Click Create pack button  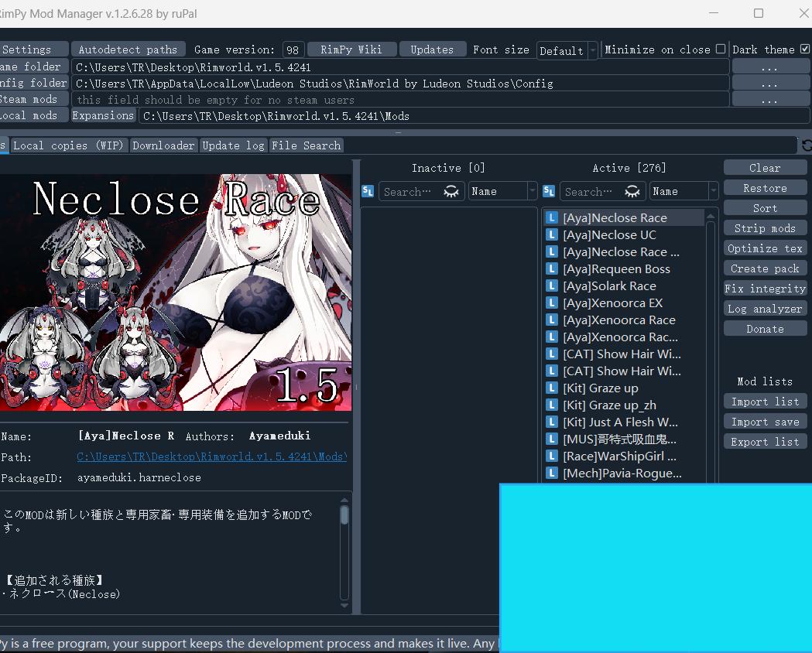(765, 268)
